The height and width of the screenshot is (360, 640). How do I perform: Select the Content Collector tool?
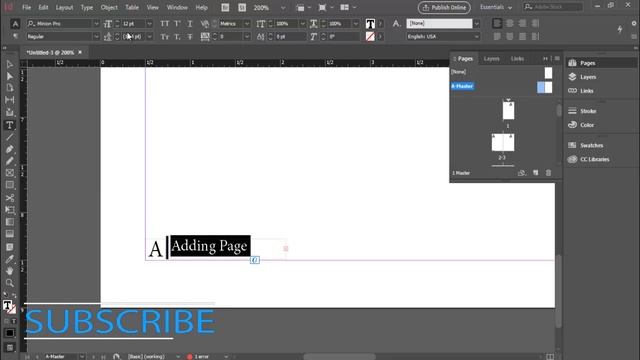tap(9, 112)
